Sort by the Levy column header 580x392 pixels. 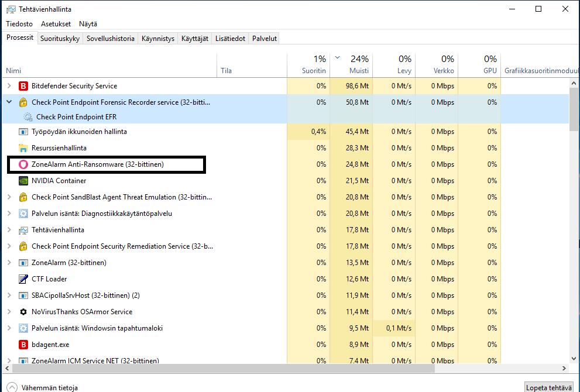tap(394, 66)
